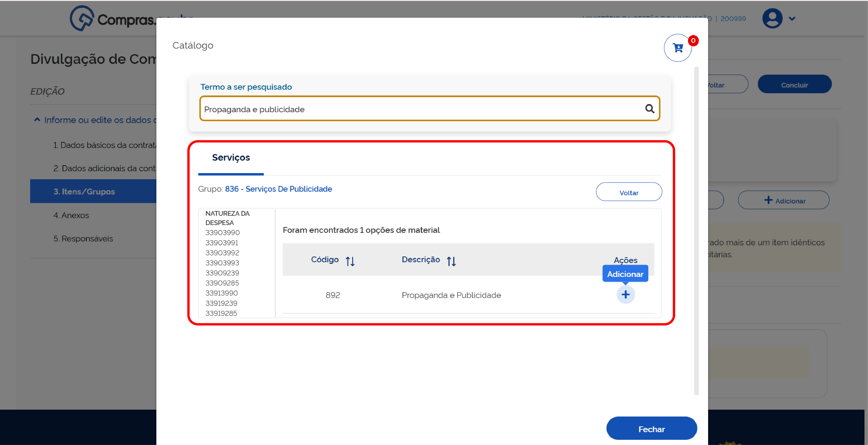
Task: Click the Compras.gov.br logo
Action: point(113,19)
